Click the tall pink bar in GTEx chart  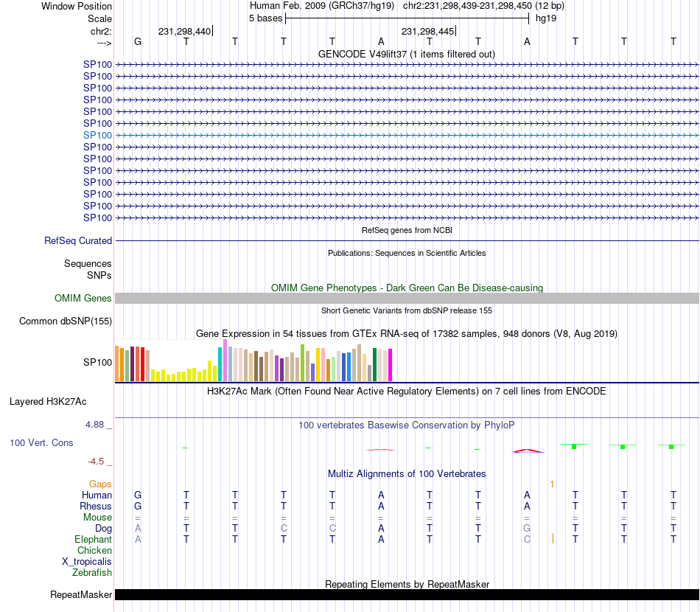pyautogui.click(x=225, y=361)
